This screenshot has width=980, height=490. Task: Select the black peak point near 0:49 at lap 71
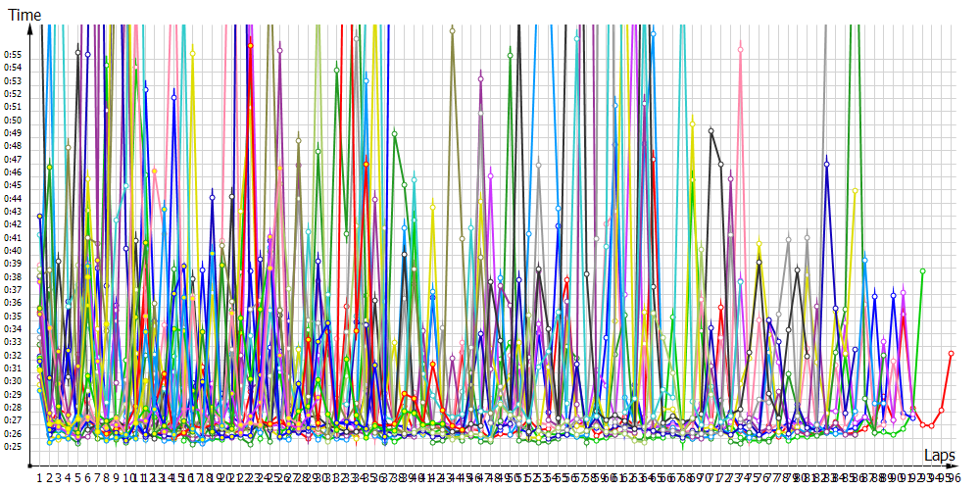[x=711, y=130]
